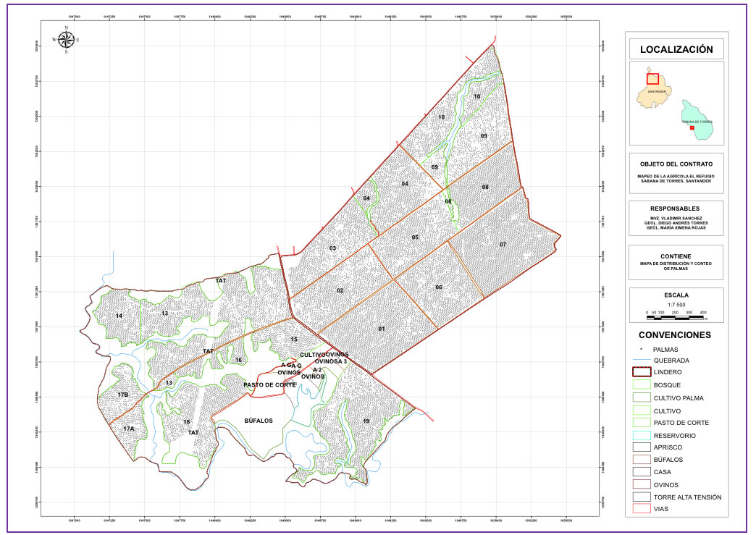Click the compass rose north arrow icon
This screenshot has width=756, height=535.
click(66, 40)
